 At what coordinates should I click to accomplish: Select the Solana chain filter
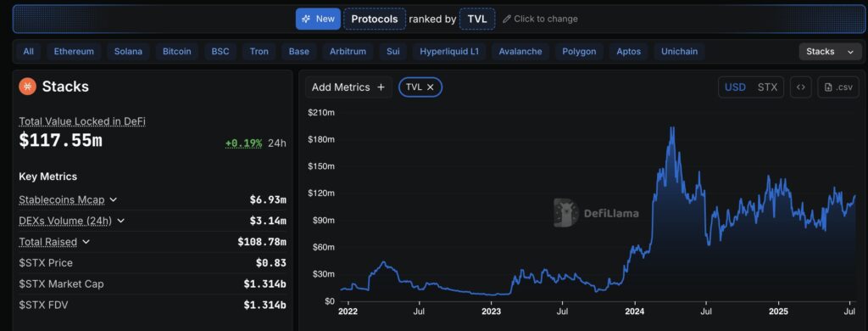tap(128, 52)
